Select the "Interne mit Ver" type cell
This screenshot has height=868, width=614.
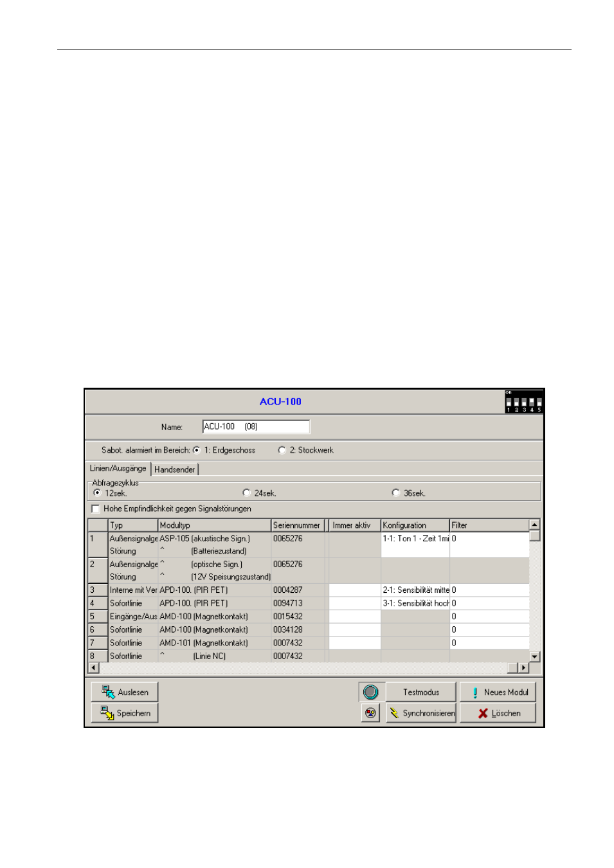click(133, 590)
